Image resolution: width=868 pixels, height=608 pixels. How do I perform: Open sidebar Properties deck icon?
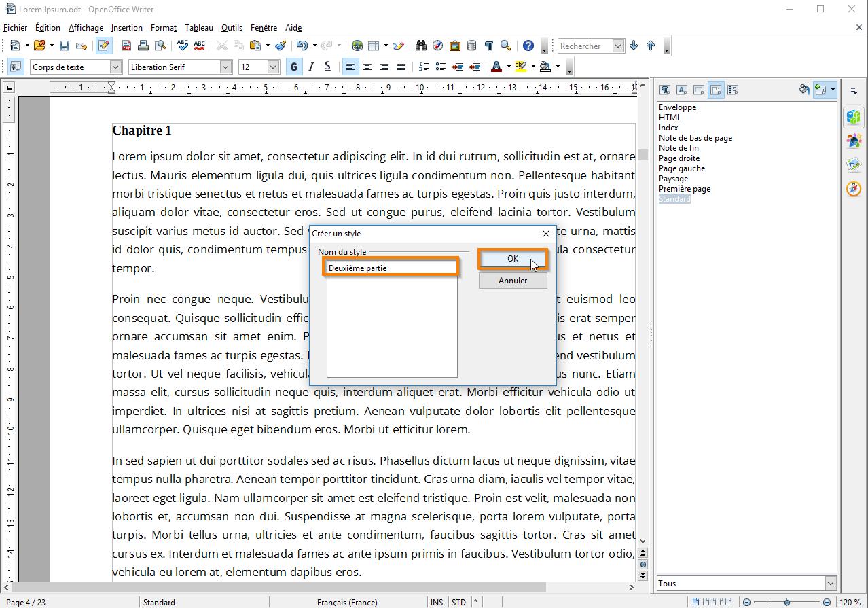tap(854, 118)
